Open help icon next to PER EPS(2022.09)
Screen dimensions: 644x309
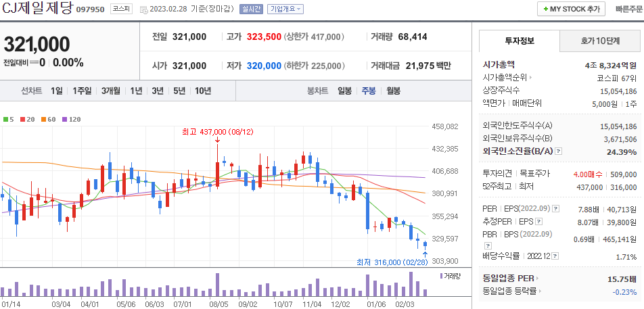click(x=555, y=209)
